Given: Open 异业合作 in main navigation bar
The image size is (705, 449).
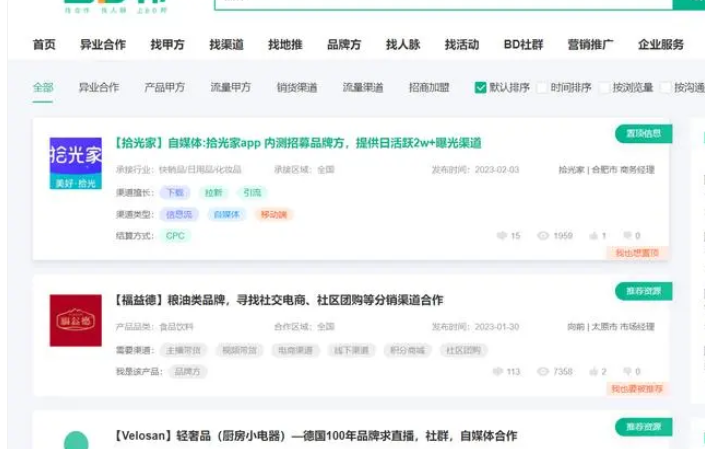Looking at the screenshot, I should pyautogui.click(x=103, y=44).
